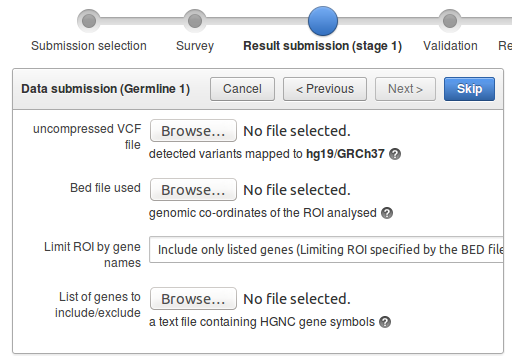Click the Result submission (stage 1) label
Screen dimensions: 512x361
(323, 46)
